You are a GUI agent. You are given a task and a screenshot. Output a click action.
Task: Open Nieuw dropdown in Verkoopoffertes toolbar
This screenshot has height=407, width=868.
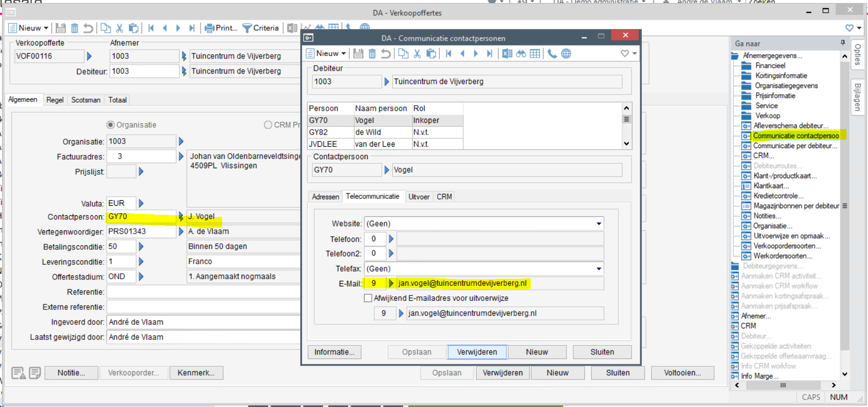46,28
